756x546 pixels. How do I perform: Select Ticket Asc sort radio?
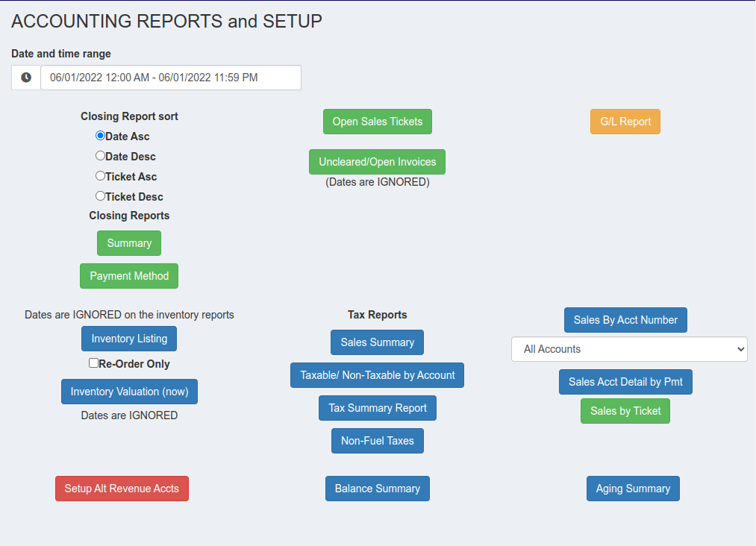point(100,176)
